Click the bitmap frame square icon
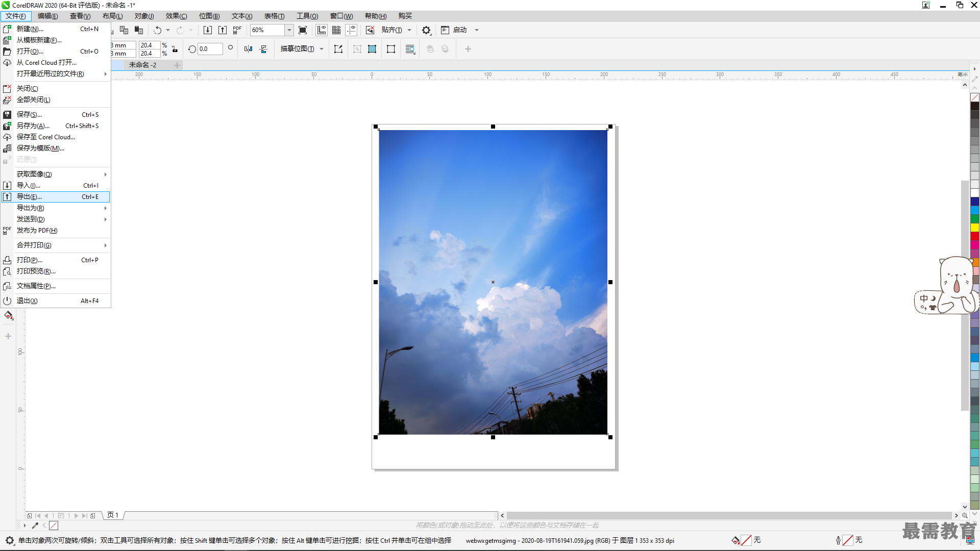This screenshot has height=551, width=980. coord(391,49)
